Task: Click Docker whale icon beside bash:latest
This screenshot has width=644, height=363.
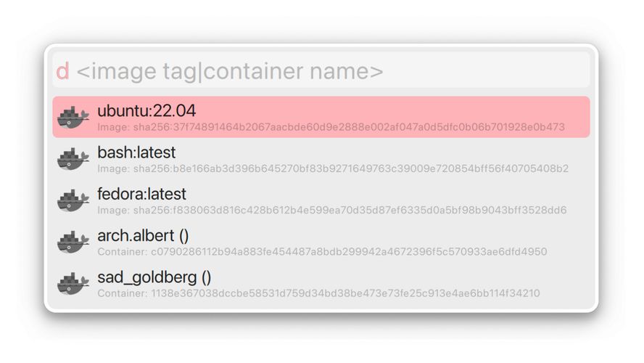Action: tap(73, 159)
